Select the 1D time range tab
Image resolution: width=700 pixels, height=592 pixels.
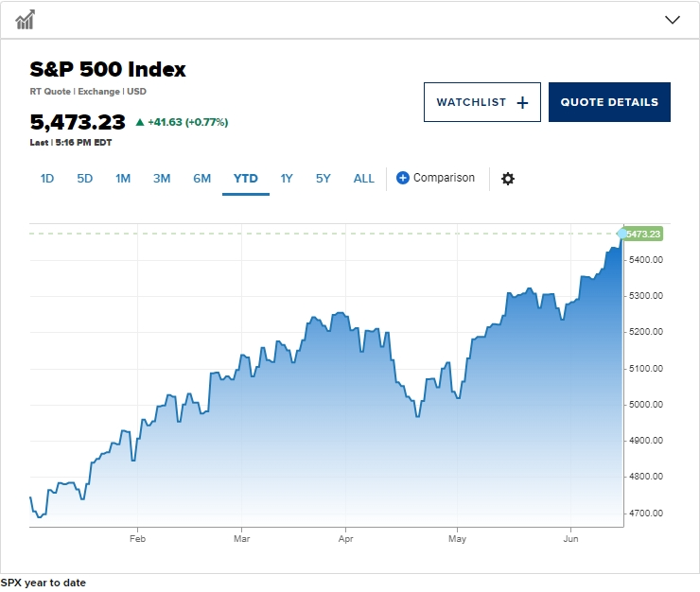point(47,178)
